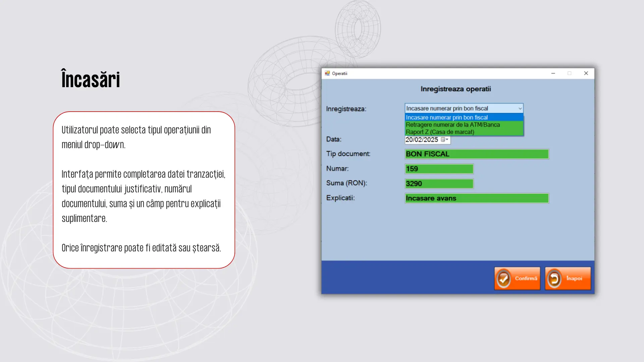Screen dimensions: 644x362
Task: Select 'Raport Z (Casa de marcat)' option
Action: point(464,132)
